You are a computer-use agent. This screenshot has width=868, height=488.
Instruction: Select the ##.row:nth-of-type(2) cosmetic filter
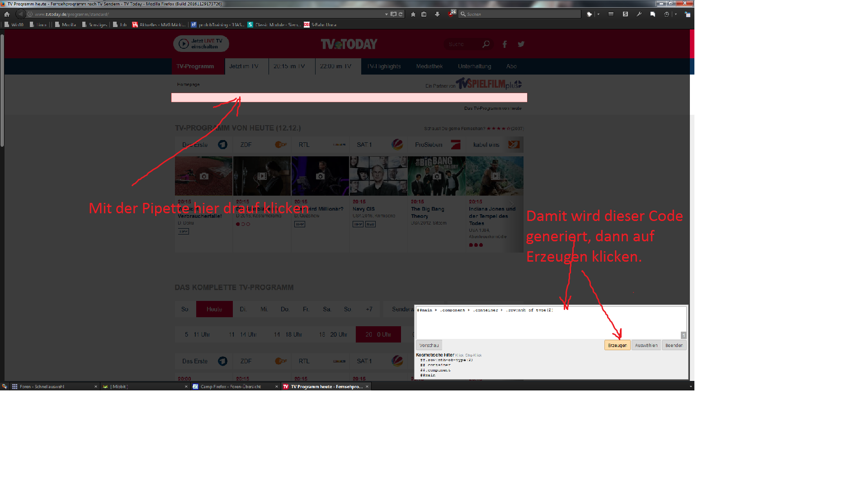click(x=446, y=360)
